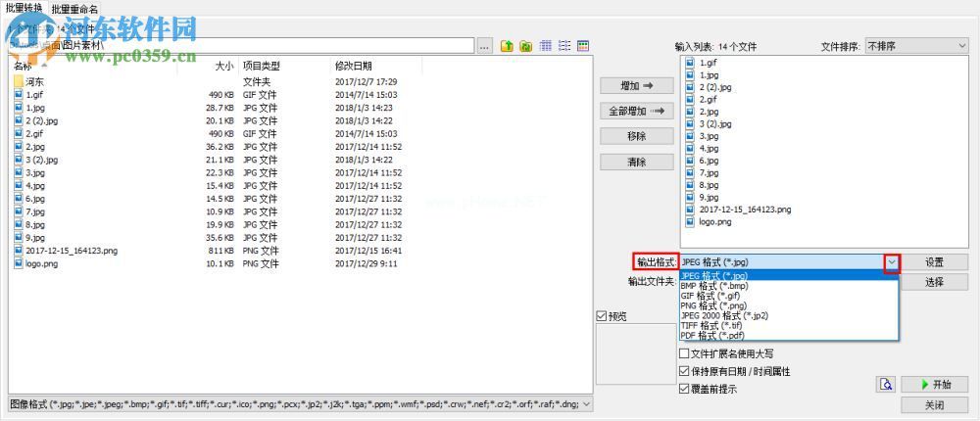The width and height of the screenshot is (980, 421).
Task: Click the 移除 remove button
Action: click(x=637, y=136)
